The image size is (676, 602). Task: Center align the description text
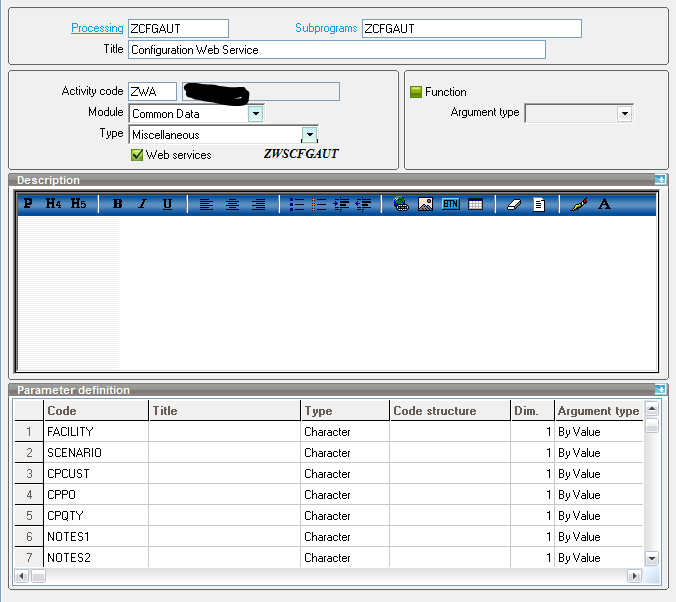232,204
